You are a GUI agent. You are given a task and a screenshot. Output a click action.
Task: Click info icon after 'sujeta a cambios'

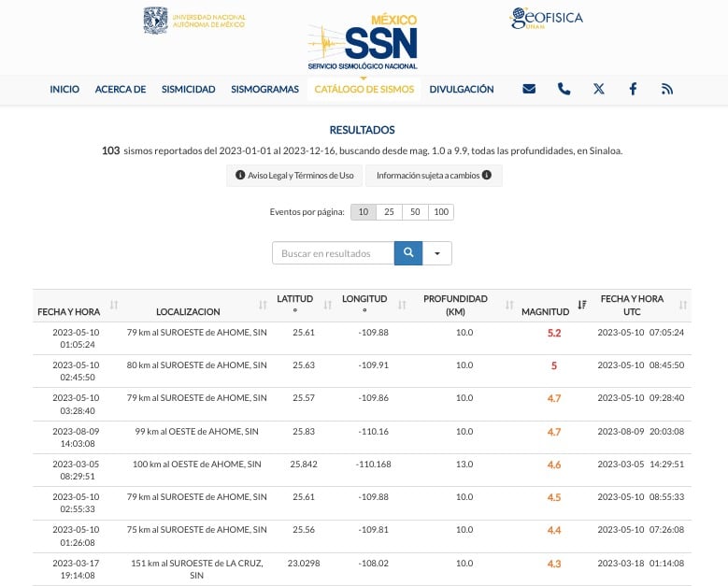487,175
